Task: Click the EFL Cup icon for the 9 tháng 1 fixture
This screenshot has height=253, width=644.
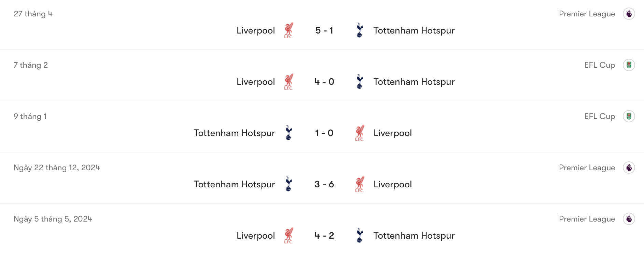Action: 629,116
